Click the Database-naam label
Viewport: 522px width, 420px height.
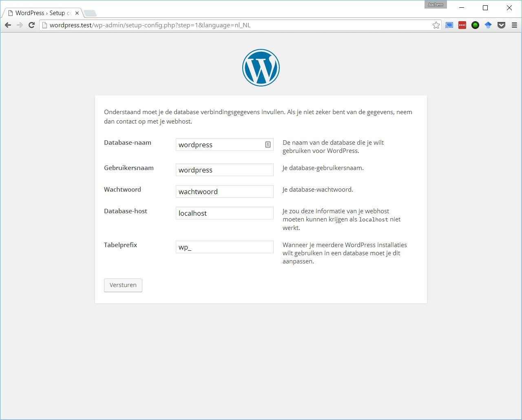pos(128,143)
